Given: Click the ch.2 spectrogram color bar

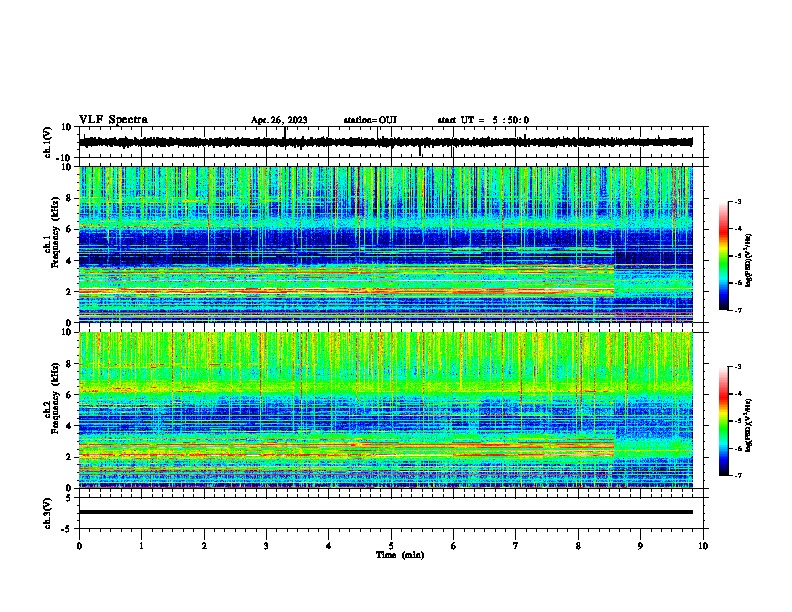Looking at the screenshot, I should click(x=724, y=421).
